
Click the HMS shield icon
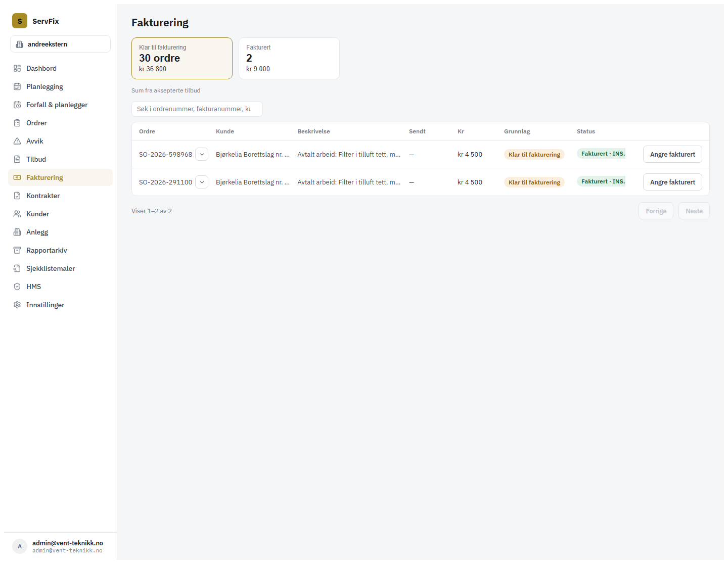coord(17,287)
